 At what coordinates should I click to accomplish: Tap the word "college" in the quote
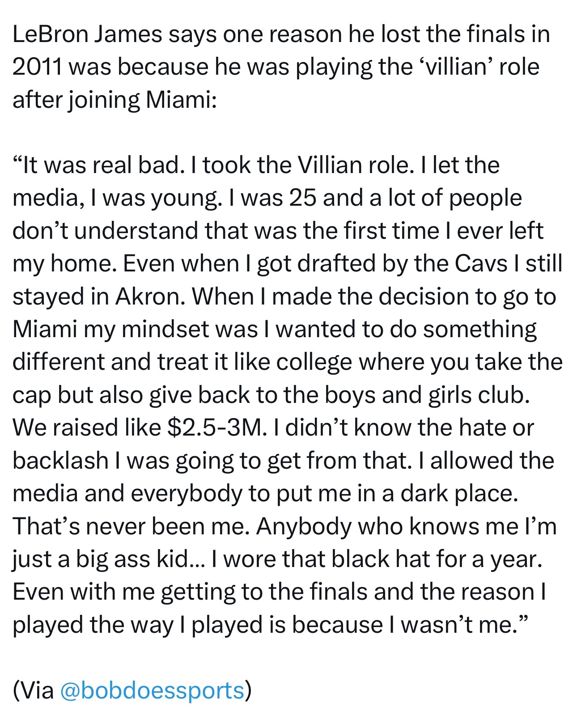pyautogui.click(x=314, y=362)
